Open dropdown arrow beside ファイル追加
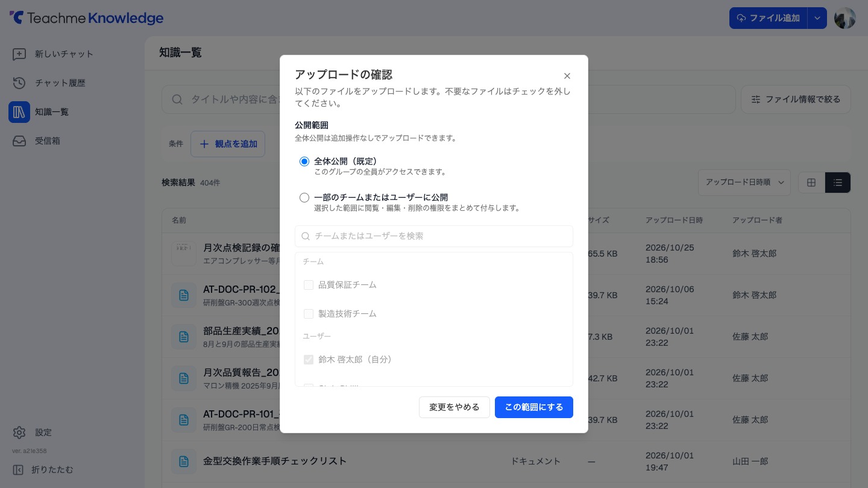 (x=817, y=18)
